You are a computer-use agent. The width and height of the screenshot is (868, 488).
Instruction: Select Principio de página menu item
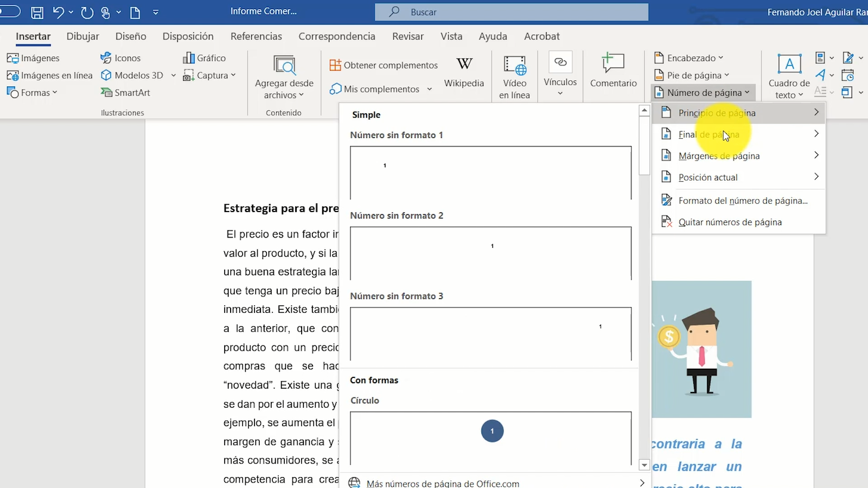point(738,113)
